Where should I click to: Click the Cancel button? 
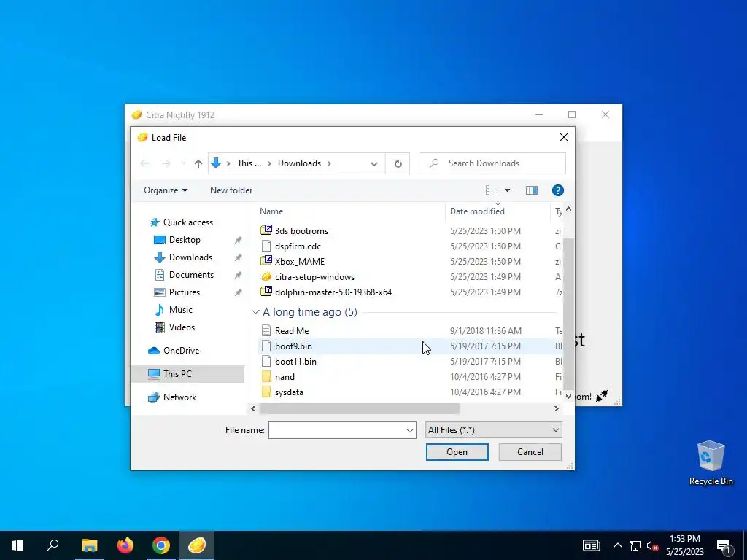click(x=530, y=452)
